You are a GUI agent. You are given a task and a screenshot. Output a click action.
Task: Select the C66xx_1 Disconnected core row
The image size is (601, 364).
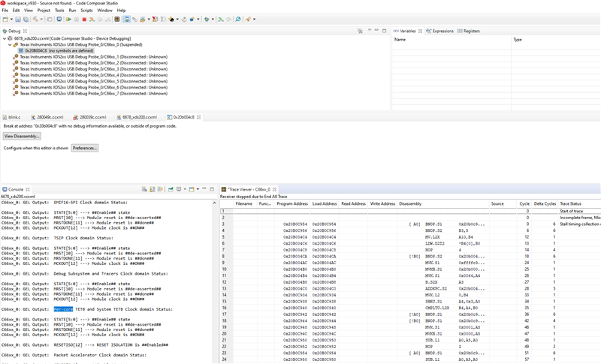point(90,56)
